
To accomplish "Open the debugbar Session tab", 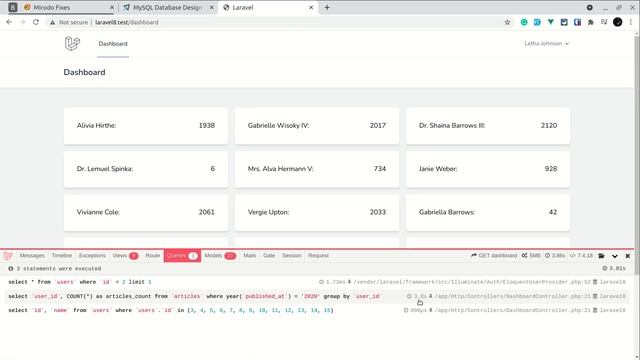I will click(x=291, y=256).
